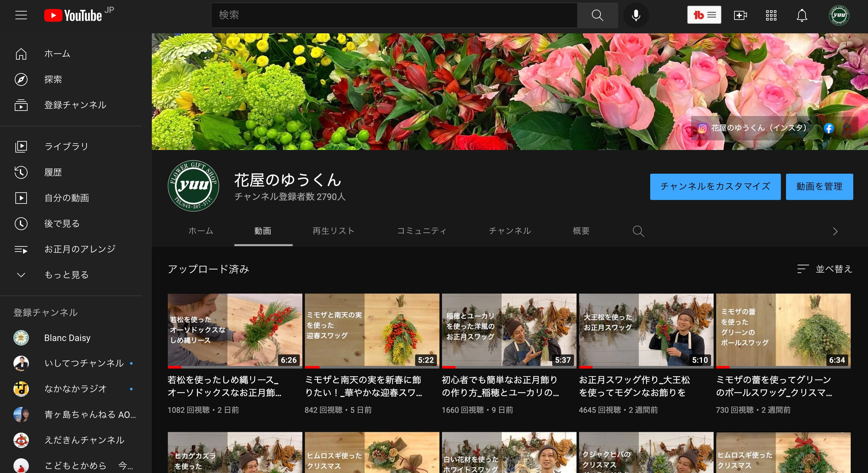868x473 pixels.
Task: Open お正月のアレンジ playlist
Action: click(x=71, y=249)
